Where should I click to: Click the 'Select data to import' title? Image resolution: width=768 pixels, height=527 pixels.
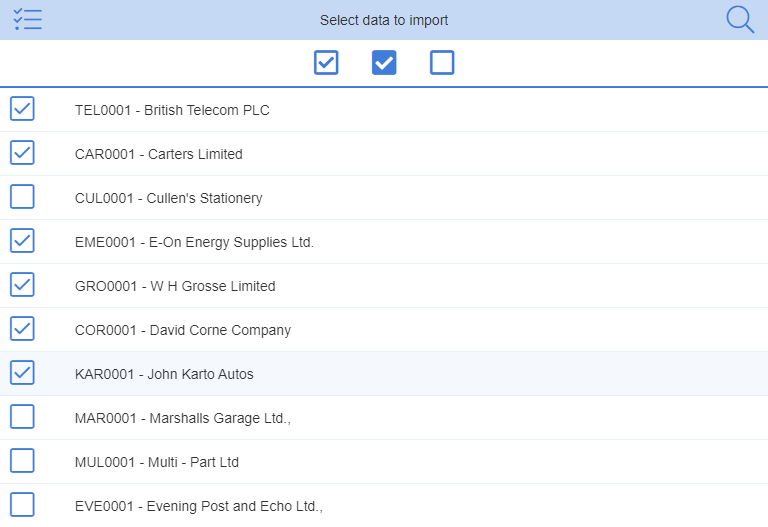(x=384, y=20)
